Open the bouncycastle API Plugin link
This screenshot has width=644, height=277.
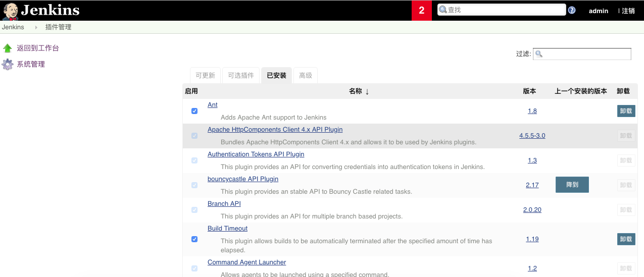tap(243, 179)
